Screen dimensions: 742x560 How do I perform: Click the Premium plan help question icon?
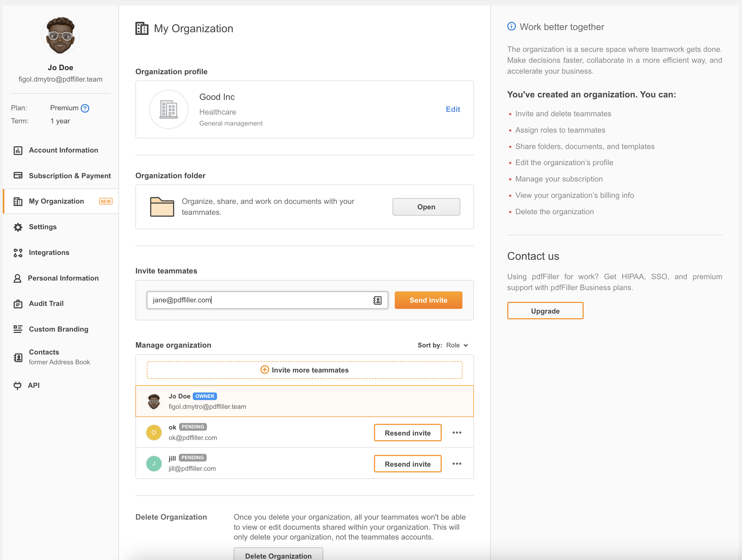point(85,108)
